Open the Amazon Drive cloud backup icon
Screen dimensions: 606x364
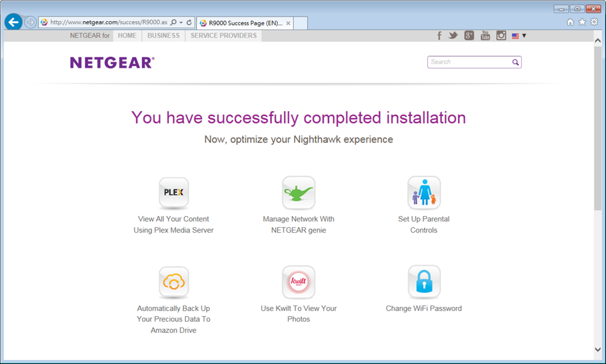(x=173, y=282)
